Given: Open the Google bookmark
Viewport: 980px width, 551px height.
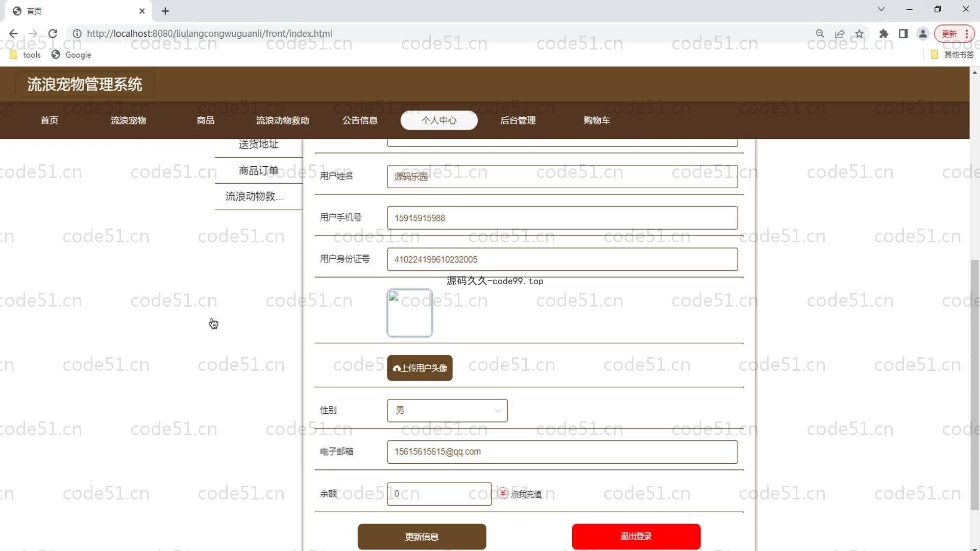Looking at the screenshot, I should pyautogui.click(x=71, y=55).
